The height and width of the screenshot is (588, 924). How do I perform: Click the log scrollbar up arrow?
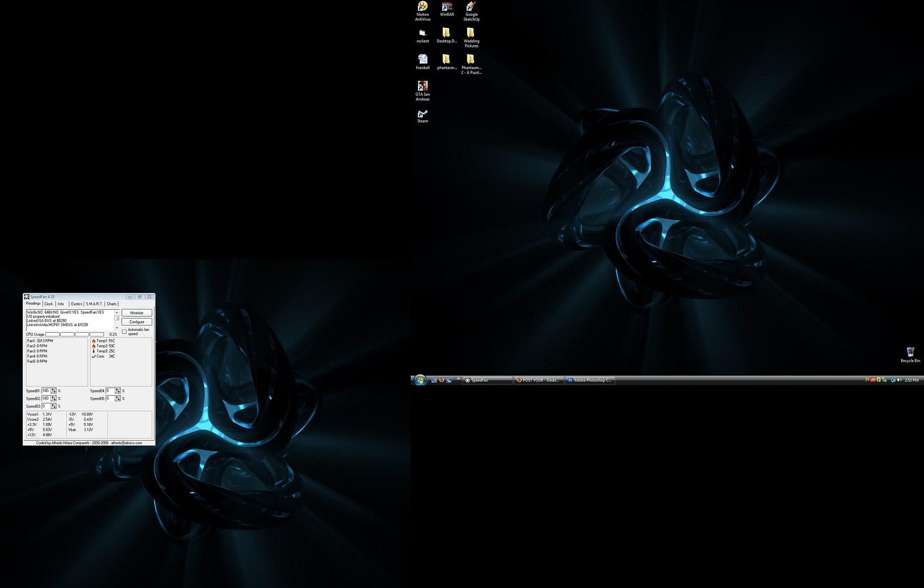[116, 313]
